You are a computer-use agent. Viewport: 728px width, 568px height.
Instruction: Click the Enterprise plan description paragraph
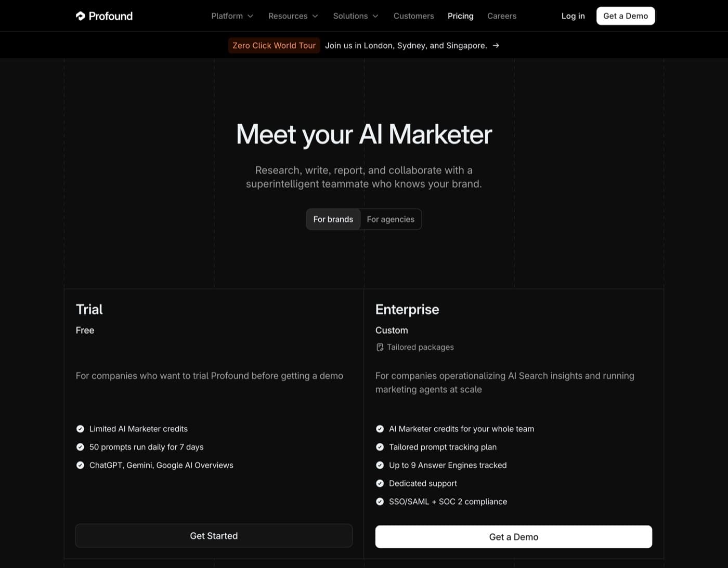(505, 382)
